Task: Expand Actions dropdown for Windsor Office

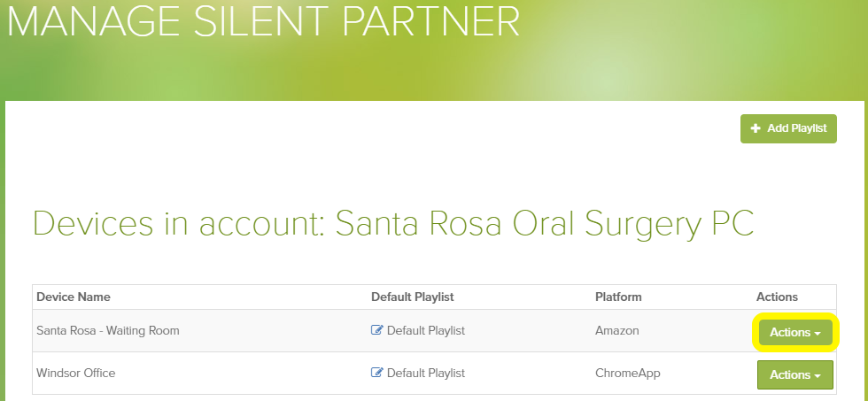Action: point(795,375)
